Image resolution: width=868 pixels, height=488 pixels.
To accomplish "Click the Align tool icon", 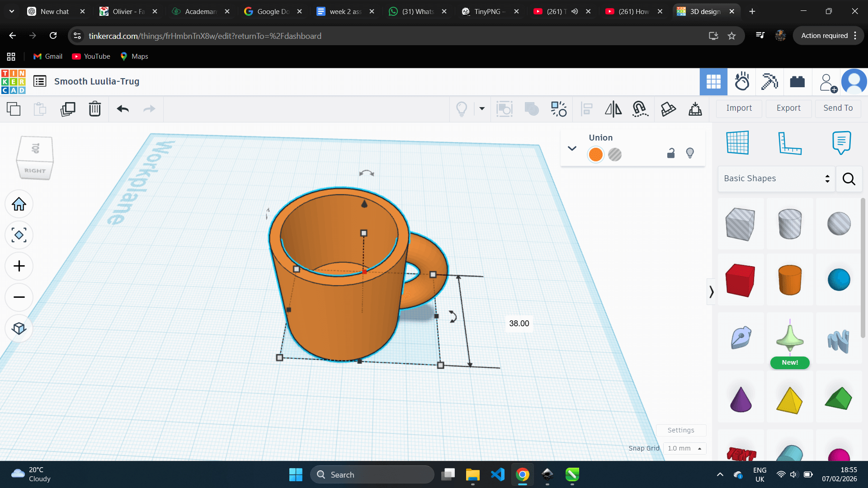I will tap(587, 109).
